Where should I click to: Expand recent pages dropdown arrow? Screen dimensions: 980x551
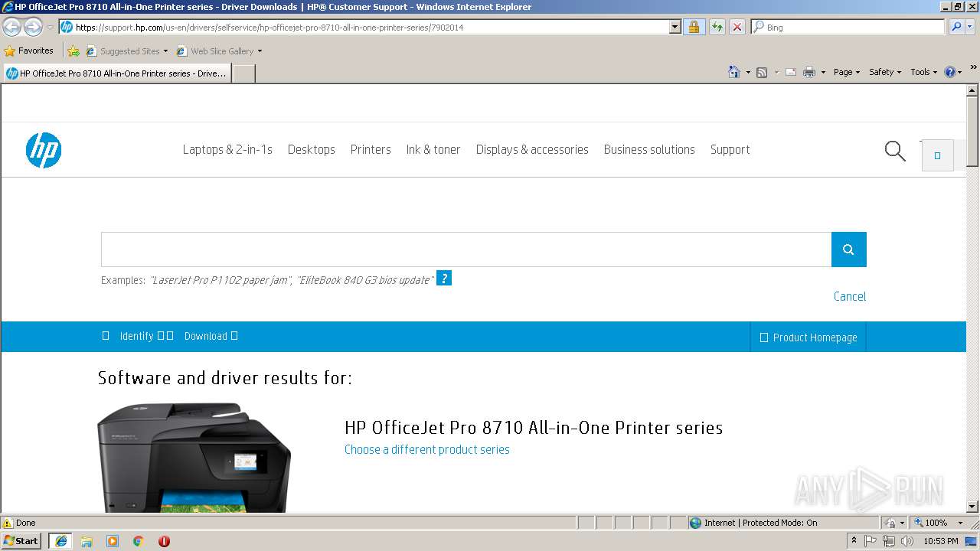tap(50, 27)
